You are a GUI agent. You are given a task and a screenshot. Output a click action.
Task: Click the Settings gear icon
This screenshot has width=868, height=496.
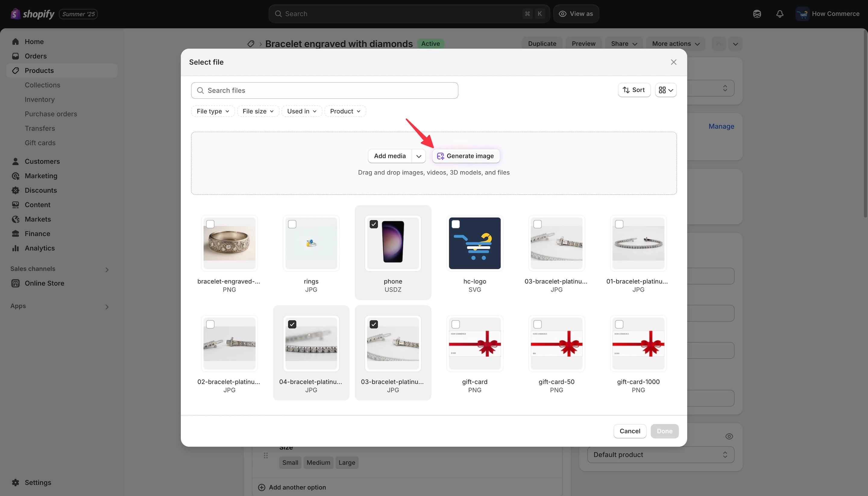pos(15,482)
